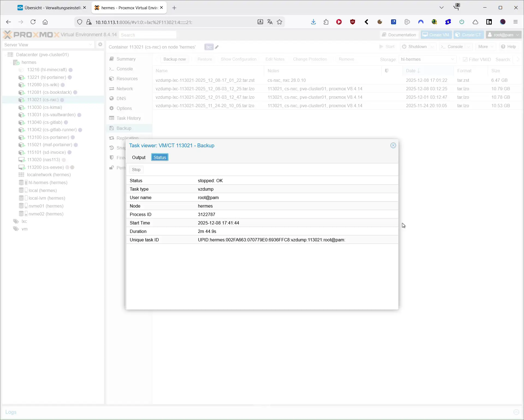Click the Stop button in the Task viewer
Viewport: 524px width, 420px height.
[136, 169]
